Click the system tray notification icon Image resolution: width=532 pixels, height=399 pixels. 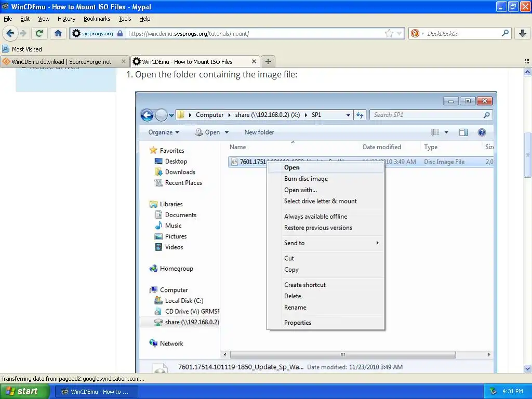point(493,392)
